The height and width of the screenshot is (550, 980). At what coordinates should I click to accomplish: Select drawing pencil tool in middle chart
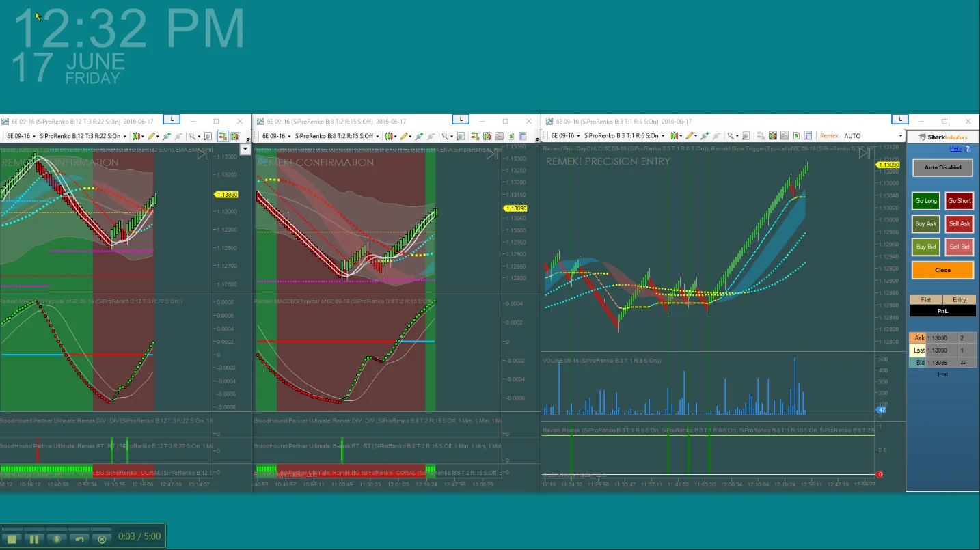405,136
